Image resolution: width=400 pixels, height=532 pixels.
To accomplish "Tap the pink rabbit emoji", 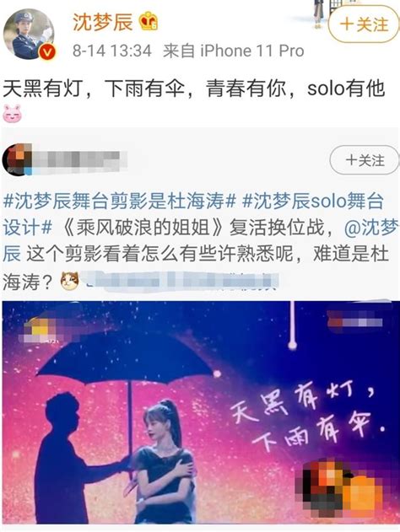I will click(x=12, y=114).
